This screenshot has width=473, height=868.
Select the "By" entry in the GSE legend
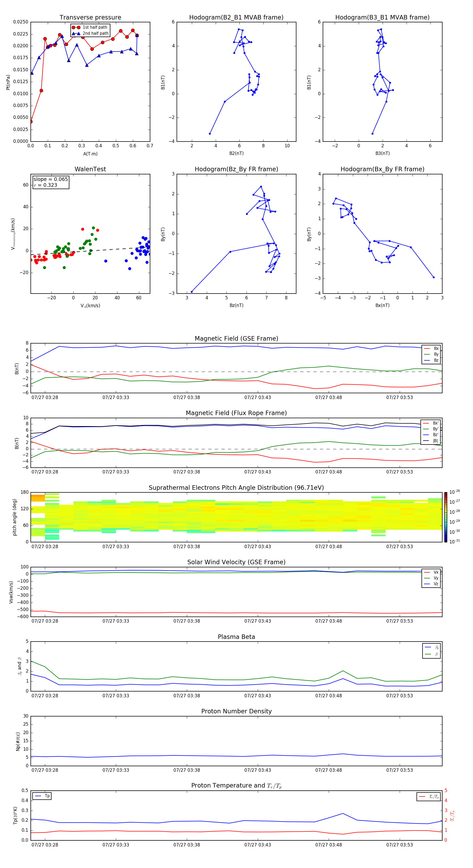(x=431, y=355)
